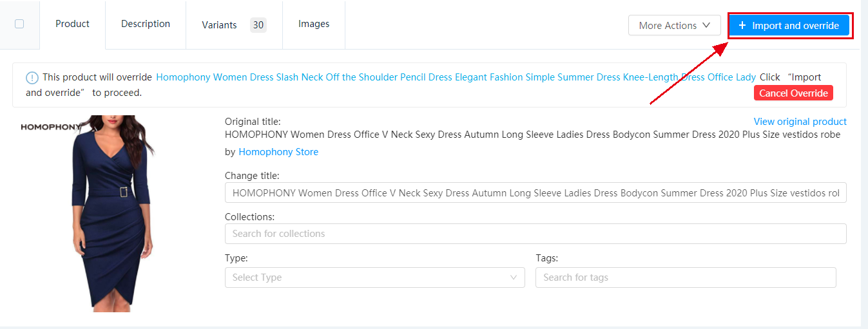Click the Tags label
The height and width of the screenshot is (329, 868).
(547, 258)
